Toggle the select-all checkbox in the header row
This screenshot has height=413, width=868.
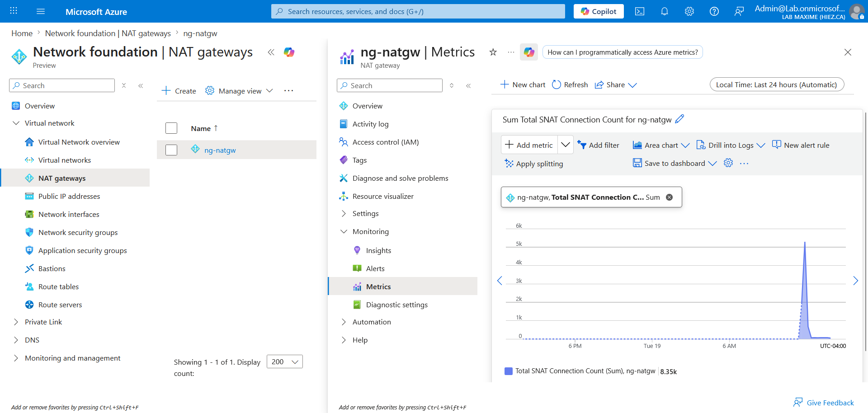(x=171, y=128)
